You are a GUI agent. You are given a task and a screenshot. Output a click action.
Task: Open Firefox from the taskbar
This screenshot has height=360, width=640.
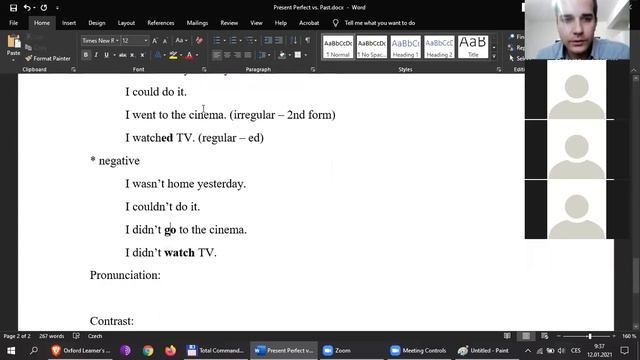pyautogui.click(x=171, y=351)
